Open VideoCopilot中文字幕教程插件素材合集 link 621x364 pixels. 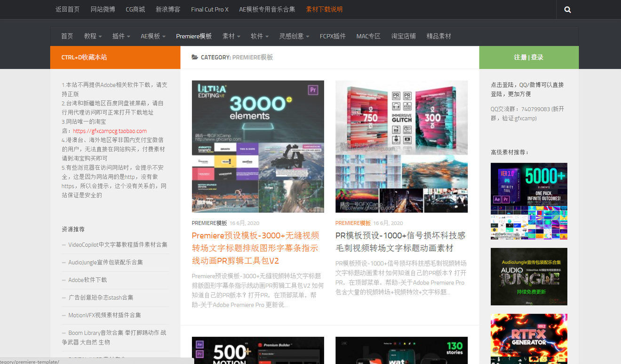118,245
